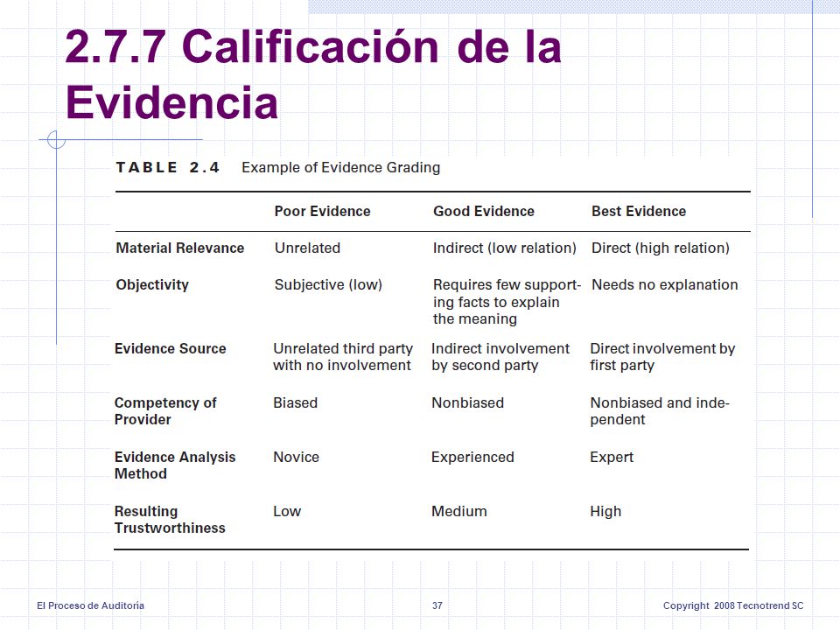Click the 'Requires few supporting facts' cell
This screenshot has width=840, height=630.
point(507,302)
